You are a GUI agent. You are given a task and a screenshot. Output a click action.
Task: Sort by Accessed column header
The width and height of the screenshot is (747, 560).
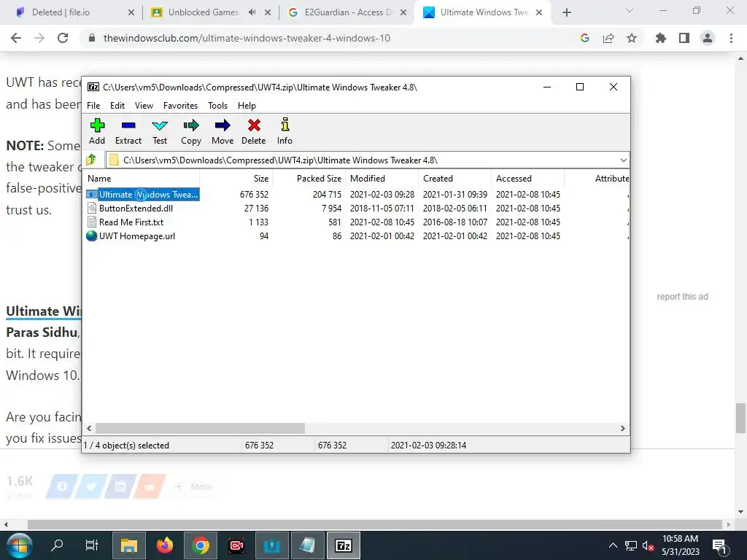[x=528, y=179]
